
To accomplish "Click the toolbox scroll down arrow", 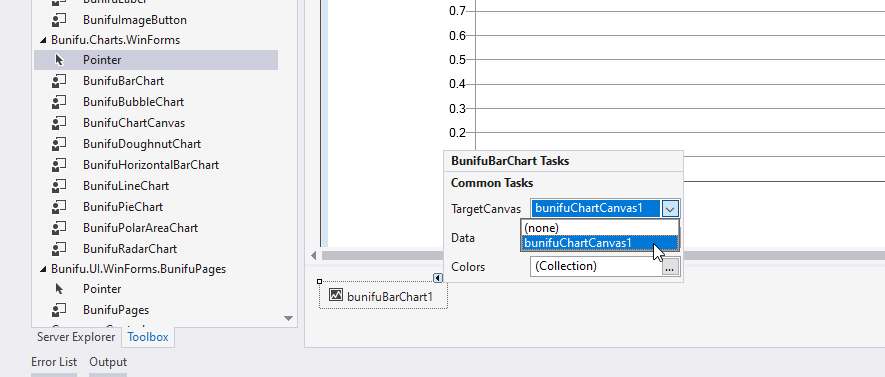I will (289, 318).
